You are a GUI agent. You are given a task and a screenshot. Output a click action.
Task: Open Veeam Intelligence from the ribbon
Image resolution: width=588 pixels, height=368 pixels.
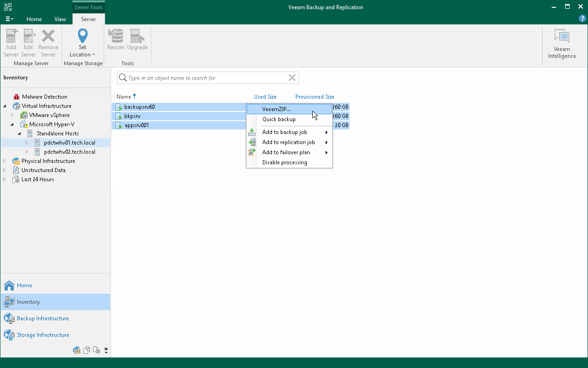(x=562, y=44)
